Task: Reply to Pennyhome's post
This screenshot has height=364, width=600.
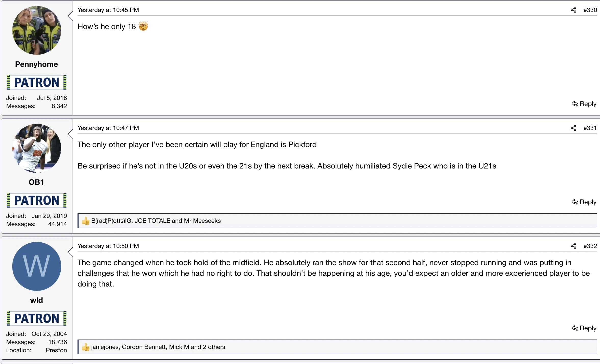Action: tap(584, 104)
